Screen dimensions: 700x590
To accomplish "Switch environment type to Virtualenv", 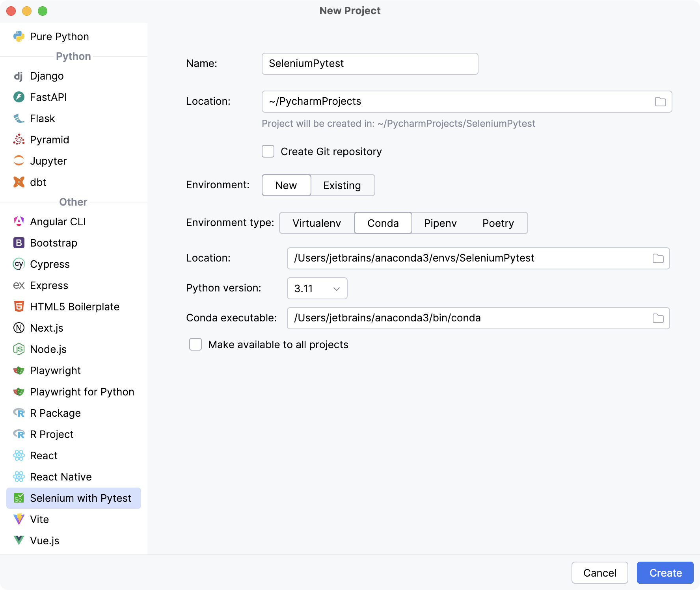I will click(x=316, y=223).
